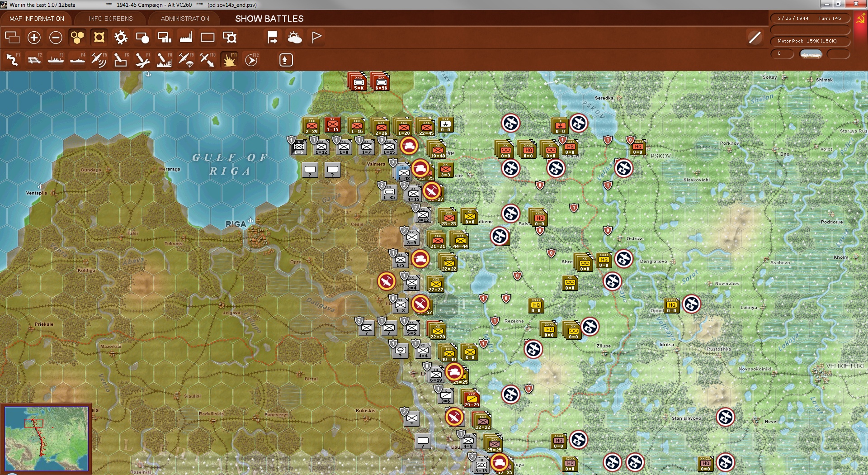This screenshot has height=475, width=868.
Task: Select the F7 bomb airfield icon
Action: point(142,60)
